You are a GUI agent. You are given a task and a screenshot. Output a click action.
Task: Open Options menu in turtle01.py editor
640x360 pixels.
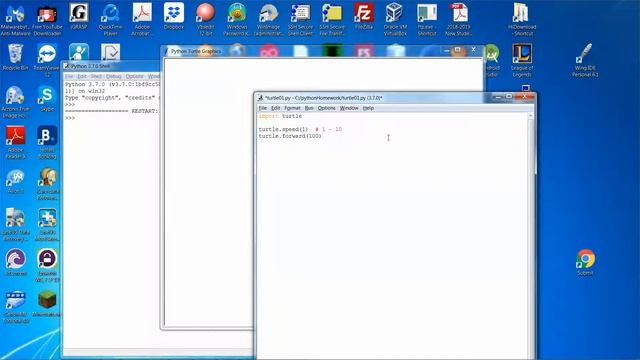tap(327, 108)
